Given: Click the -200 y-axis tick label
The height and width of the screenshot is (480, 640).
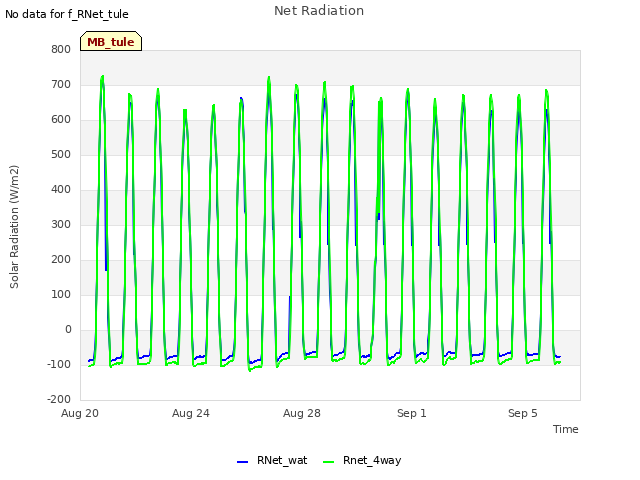Looking at the screenshot, I should [x=59, y=399].
